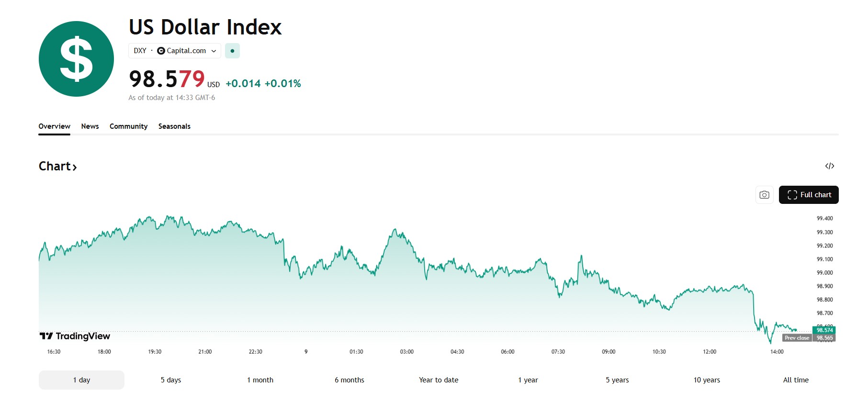Click the green market status dot
This screenshot has width=868, height=403.
pos(232,51)
